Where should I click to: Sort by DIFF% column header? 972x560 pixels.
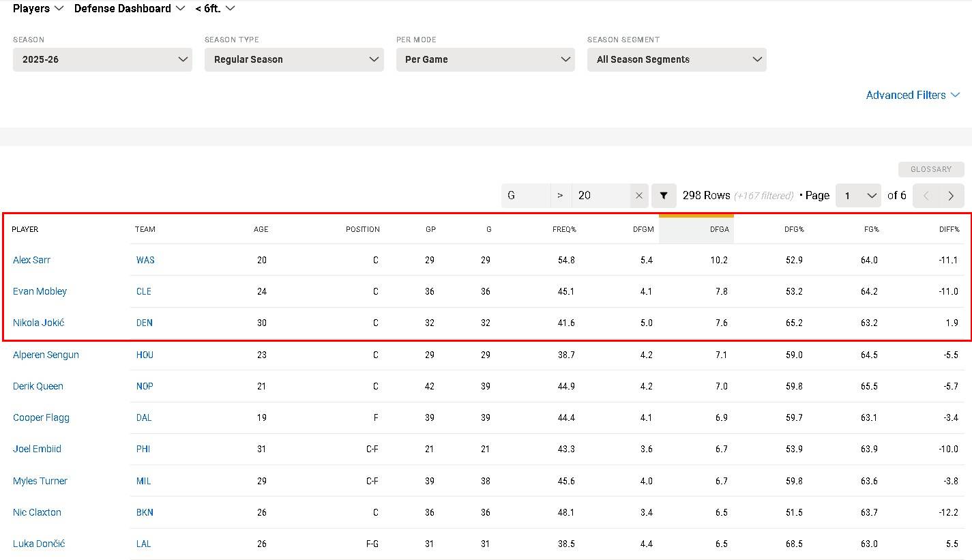pos(948,229)
